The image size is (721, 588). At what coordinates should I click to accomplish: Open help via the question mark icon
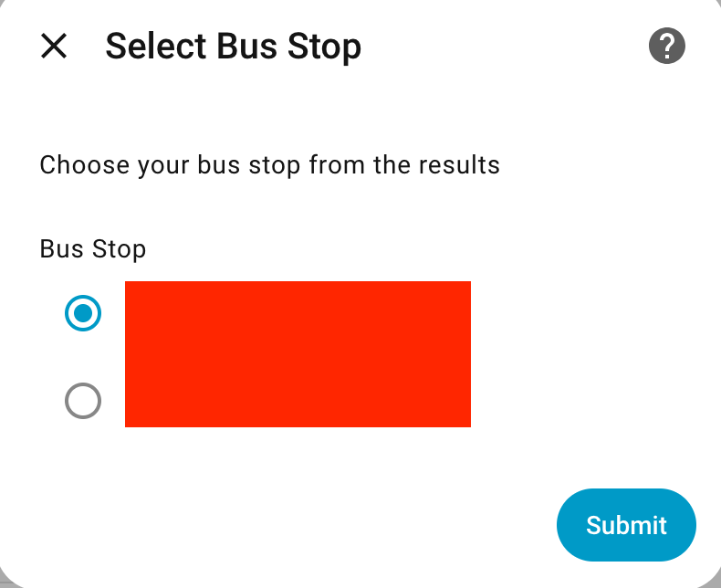(667, 46)
